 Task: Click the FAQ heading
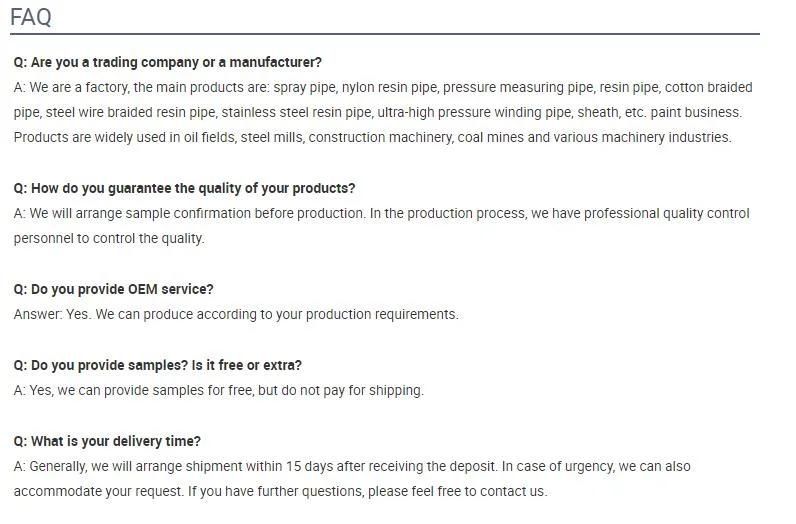click(31, 17)
